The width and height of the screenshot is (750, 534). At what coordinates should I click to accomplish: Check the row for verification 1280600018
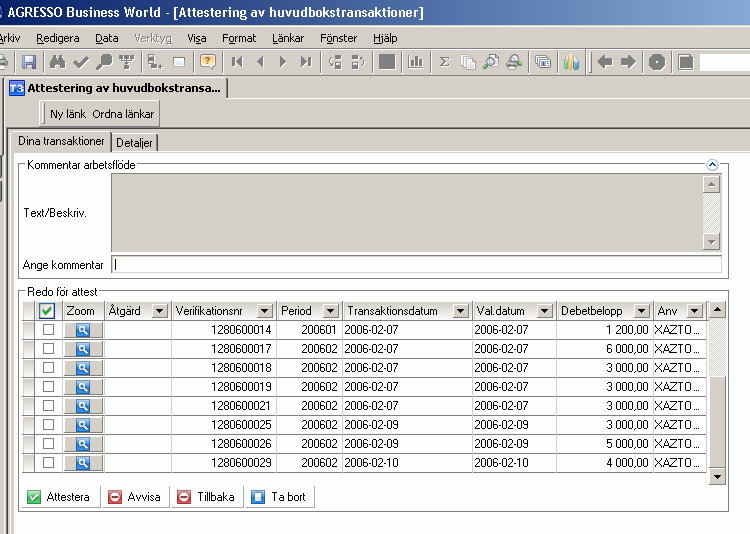pos(48,367)
